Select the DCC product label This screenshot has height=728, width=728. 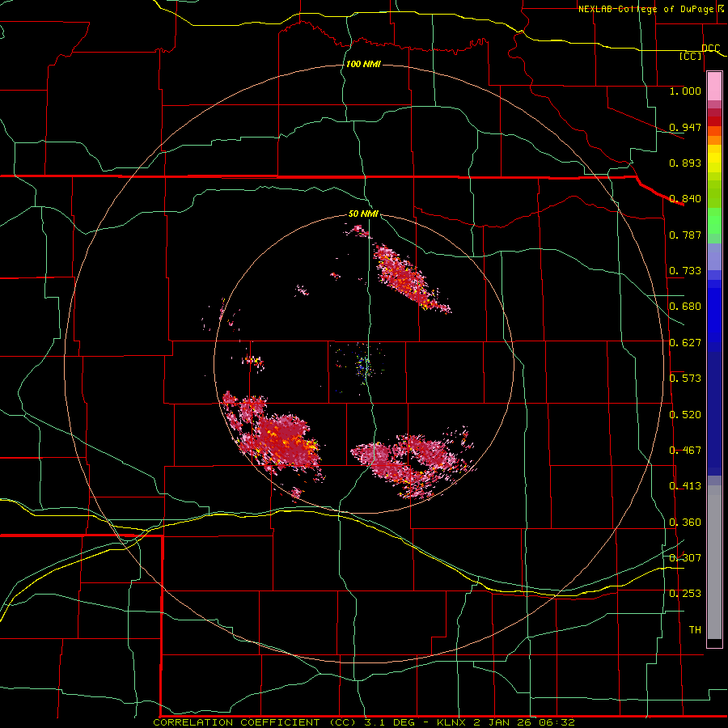[710, 49]
